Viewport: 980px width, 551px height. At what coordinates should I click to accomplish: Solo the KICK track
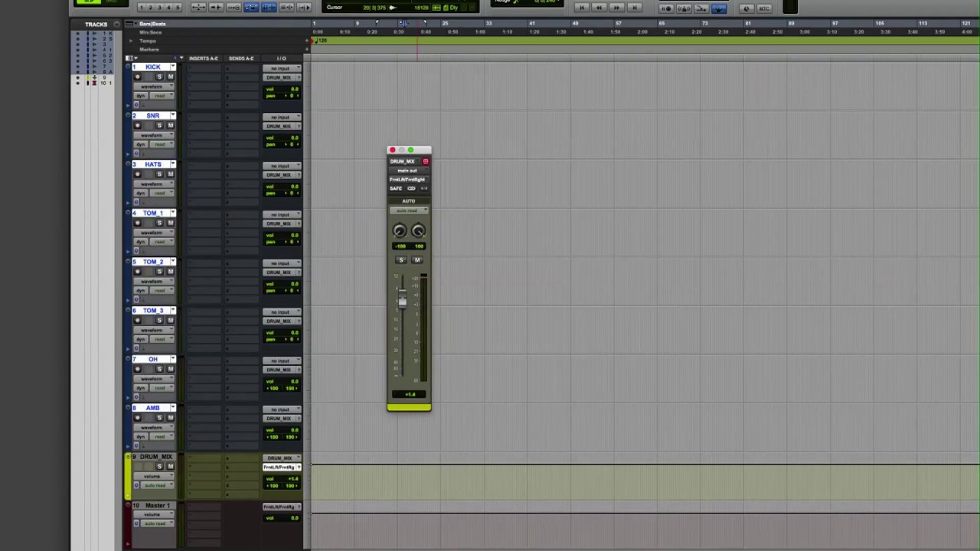(x=159, y=77)
